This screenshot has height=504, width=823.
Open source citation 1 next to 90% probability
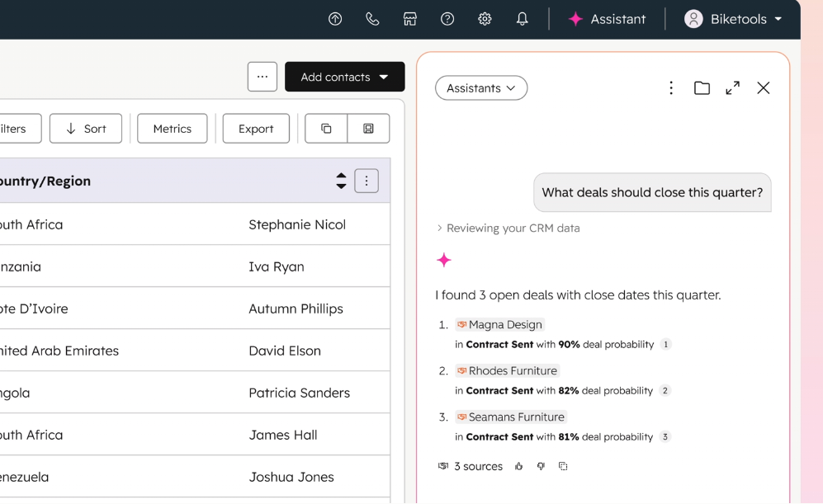coord(665,345)
